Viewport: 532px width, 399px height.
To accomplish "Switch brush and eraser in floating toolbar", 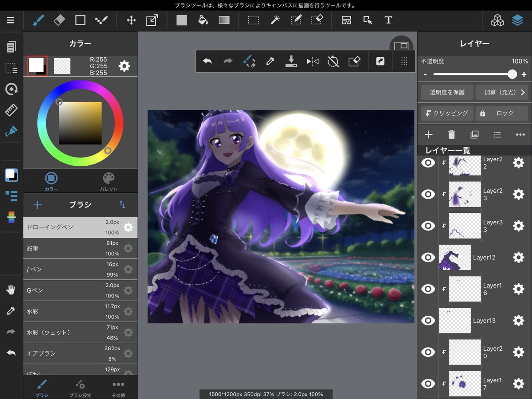I will point(249,62).
